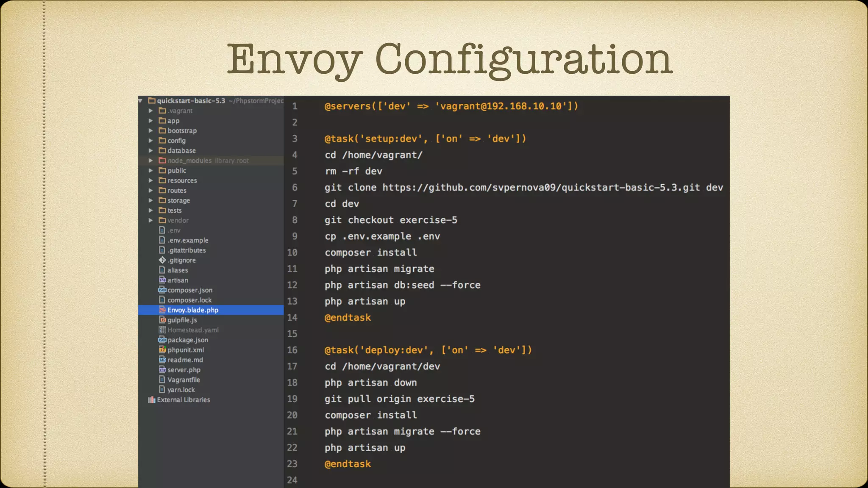Expand the app folder arrow
Viewport: 868px width, 488px height.
click(x=150, y=121)
